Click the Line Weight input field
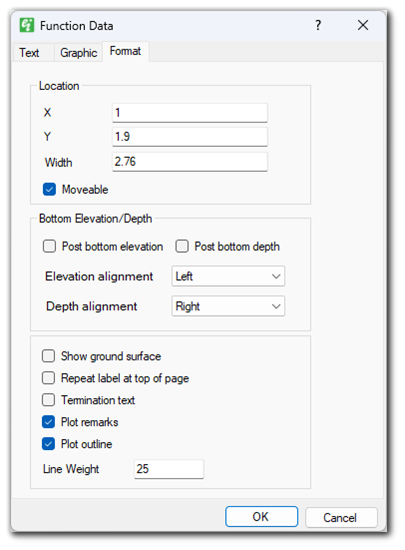Screen dimensions: 405x550 (x=169, y=469)
